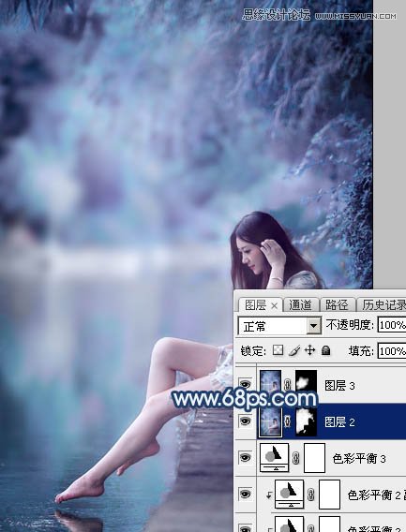Click link icon on 色彩平衡 2 layer
Image resolution: width=406 pixels, height=532 pixels.
(x=311, y=495)
